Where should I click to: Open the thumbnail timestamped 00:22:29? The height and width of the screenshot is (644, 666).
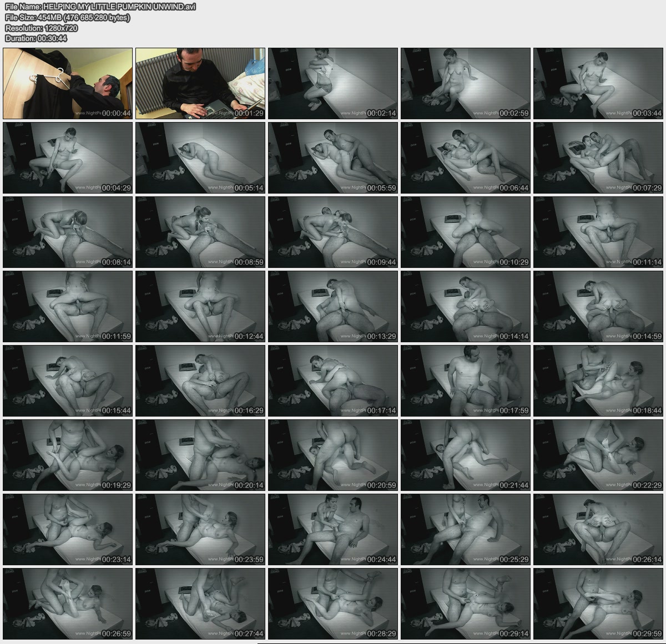pos(598,455)
